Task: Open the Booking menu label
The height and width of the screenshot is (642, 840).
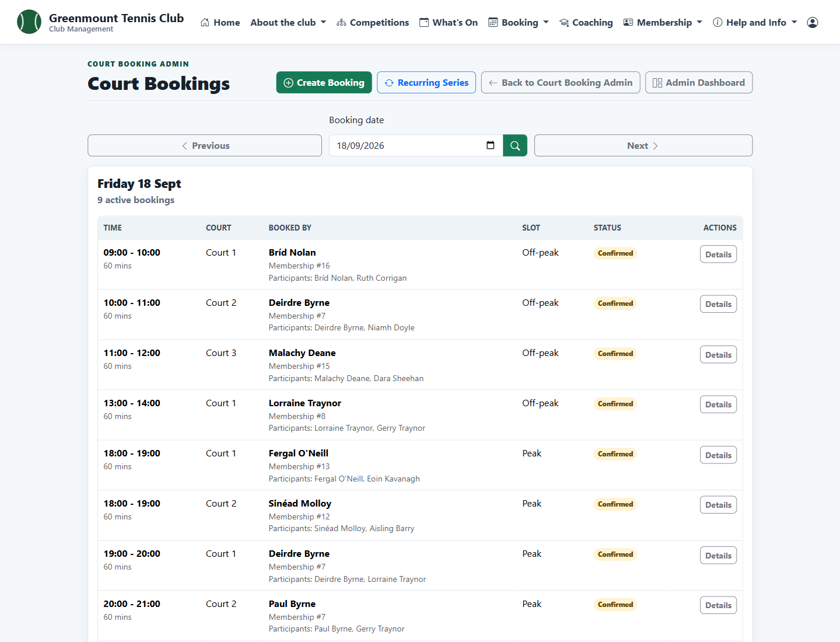Action: pyautogui.click(x=520, y=22)
